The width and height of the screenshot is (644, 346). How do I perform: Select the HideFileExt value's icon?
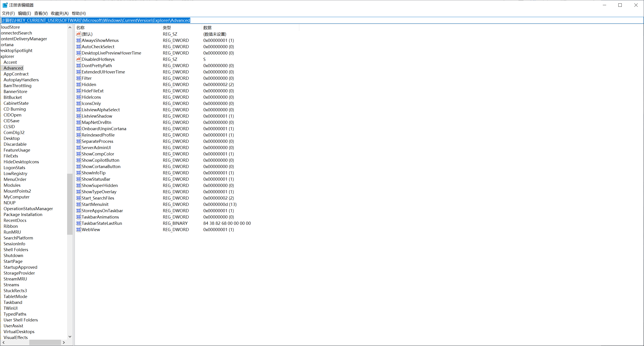point(79,91)
